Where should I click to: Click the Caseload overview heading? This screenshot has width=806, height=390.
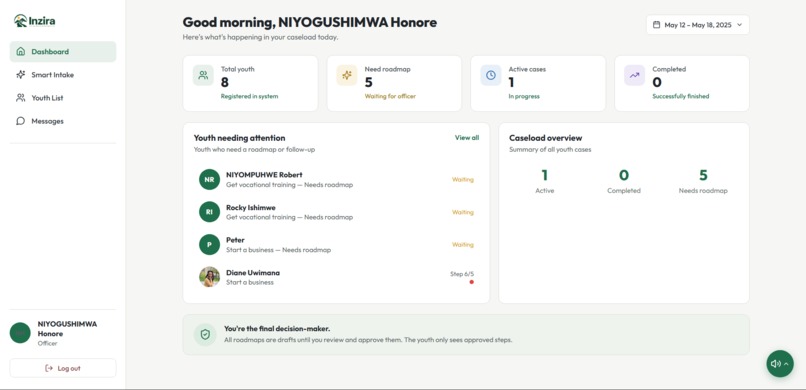pyautogui.click(x=545, y=138)
